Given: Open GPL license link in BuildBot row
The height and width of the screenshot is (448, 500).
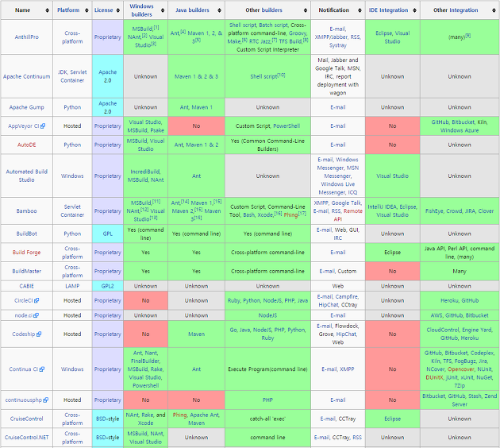Looking at the screenshot, I should pyautogui.click(x=107, y=234).
